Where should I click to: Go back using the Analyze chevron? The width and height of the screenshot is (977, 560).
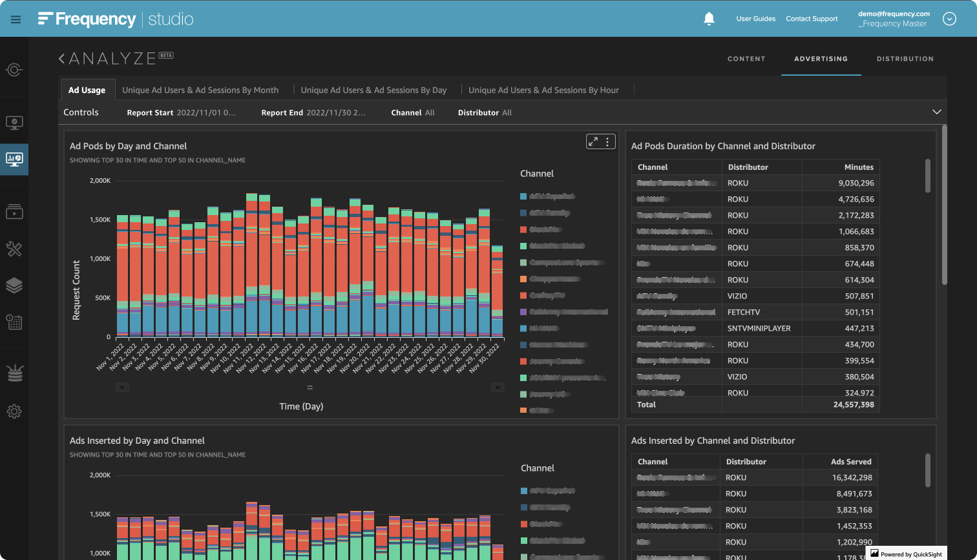[61, 58]
